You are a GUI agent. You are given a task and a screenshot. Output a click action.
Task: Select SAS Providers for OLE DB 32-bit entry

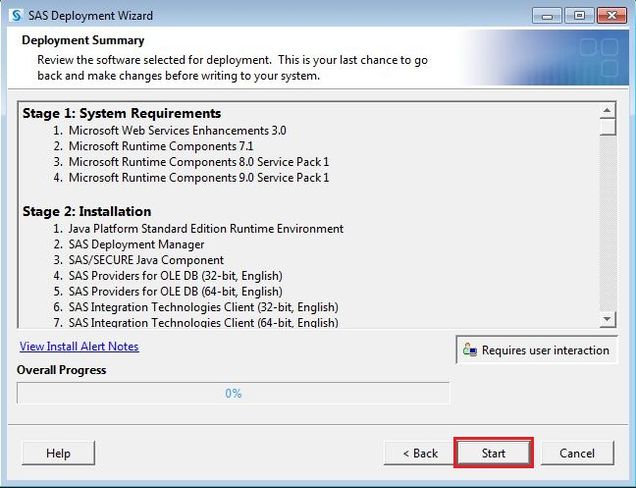176,276
